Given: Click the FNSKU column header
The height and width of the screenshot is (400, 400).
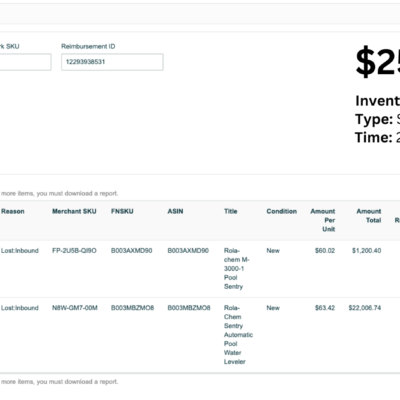Looking at the screenshot, I should point(122,211).
